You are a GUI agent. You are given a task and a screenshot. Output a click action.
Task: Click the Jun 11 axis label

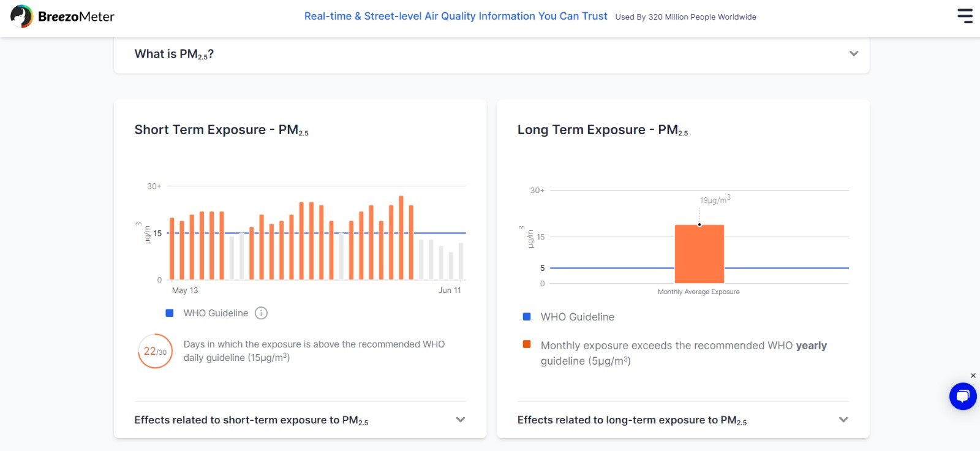click(x=450, y=290)
